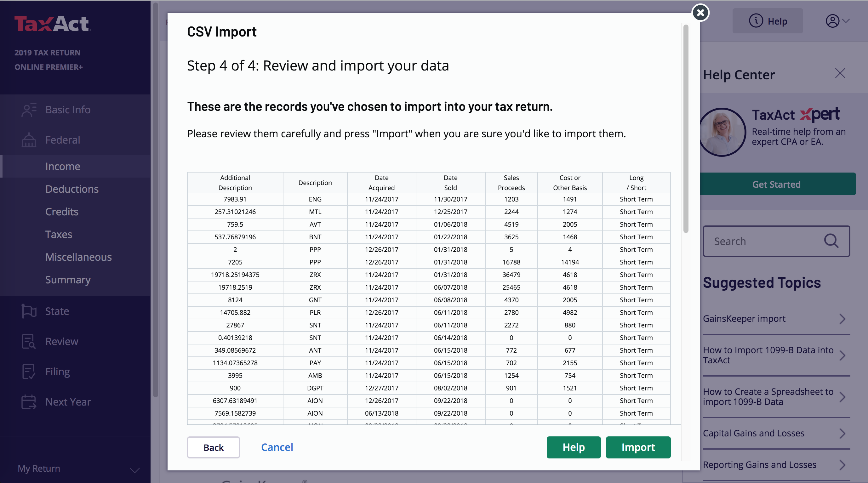Click the dialog's vertical scrollbar
The width and height of the screenshot is (868, 483).
[685, 129]
